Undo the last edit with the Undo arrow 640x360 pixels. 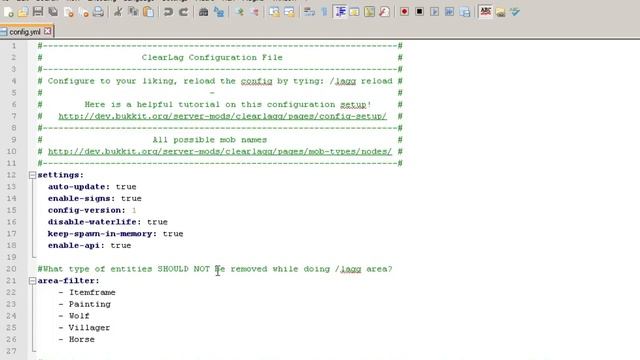click(x=168, y=12)
